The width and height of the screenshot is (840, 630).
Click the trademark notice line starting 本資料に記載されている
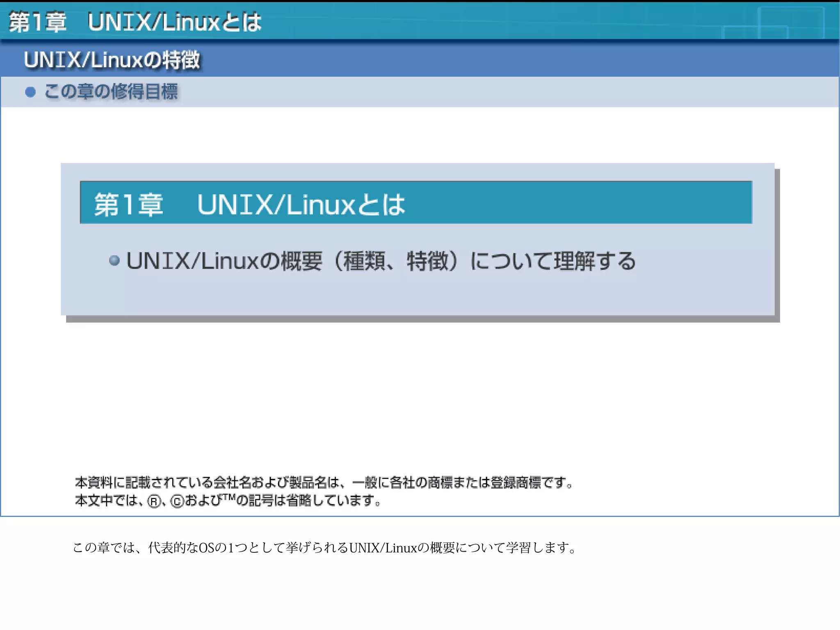pyautogui.click(x=324, y=482)
